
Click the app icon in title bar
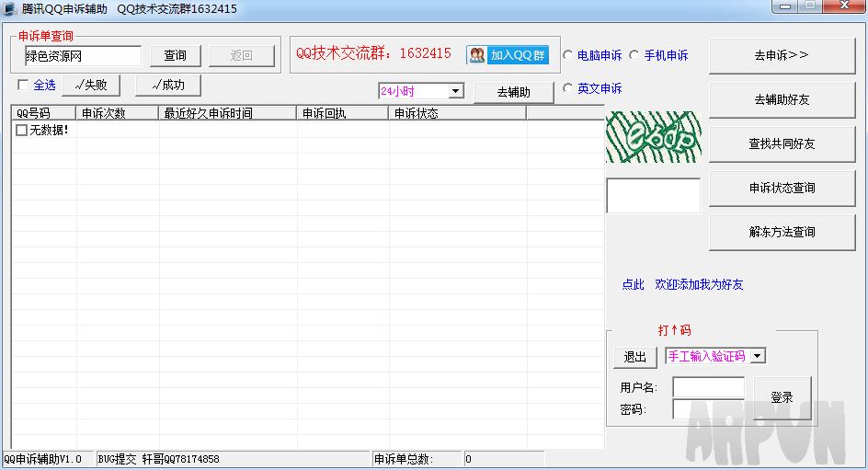pyautogui.click(x=9, y=9)
